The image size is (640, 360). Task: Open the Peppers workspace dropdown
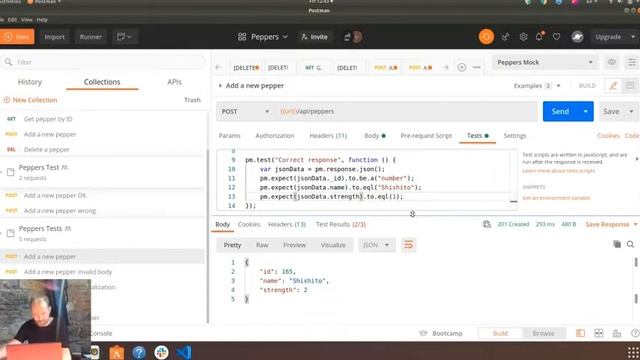(x=263, y=37)
